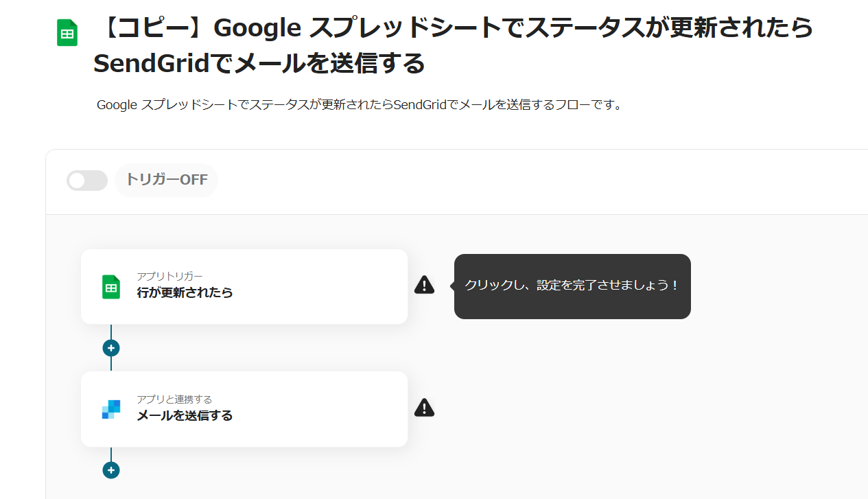This screenshot has height=499, width=868.
Task: Click the トリガーOFF status label
Action: pyautogui.click(x=166, y=181)
